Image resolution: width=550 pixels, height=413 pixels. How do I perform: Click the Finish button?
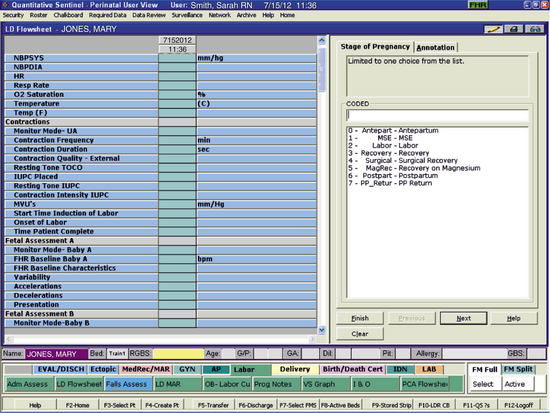[x=360, y=318]
